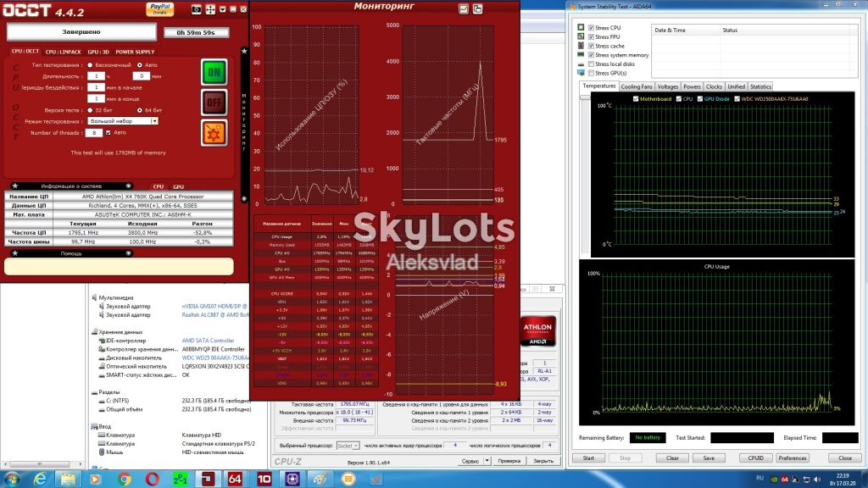868x488 pixels.
Task: Click the CPU-Z Проверка button
Action: tap(509, 461)
